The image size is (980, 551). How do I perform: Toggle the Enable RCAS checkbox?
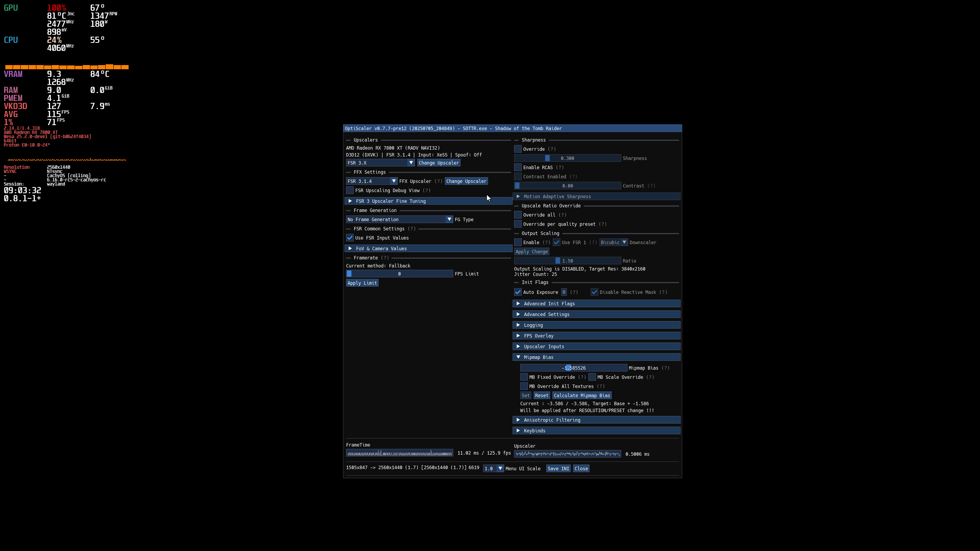coord(518,167)
